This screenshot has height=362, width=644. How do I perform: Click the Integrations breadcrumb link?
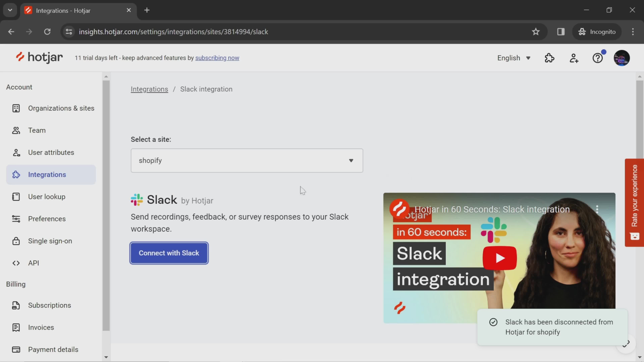149,89
